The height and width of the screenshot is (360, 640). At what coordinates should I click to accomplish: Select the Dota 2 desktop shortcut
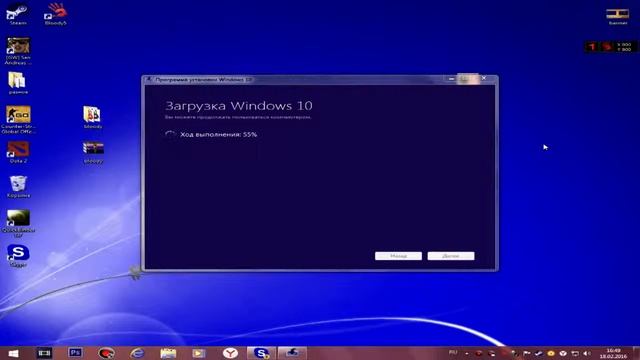(x=18, y=152)
